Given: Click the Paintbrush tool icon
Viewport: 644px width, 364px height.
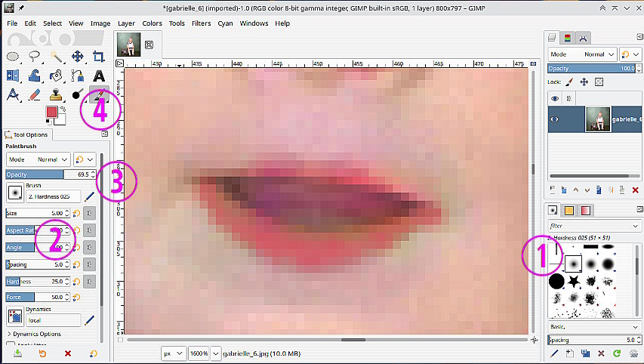Looking at the screenshot, I should click(x=98, y=95).
